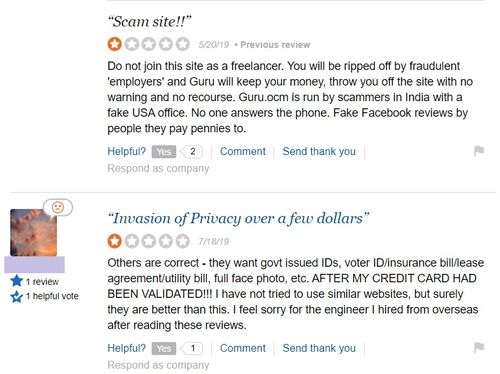Open Comment on Scam site review
This screenshot has width=500, height=374.
click(x=243, y=151)
